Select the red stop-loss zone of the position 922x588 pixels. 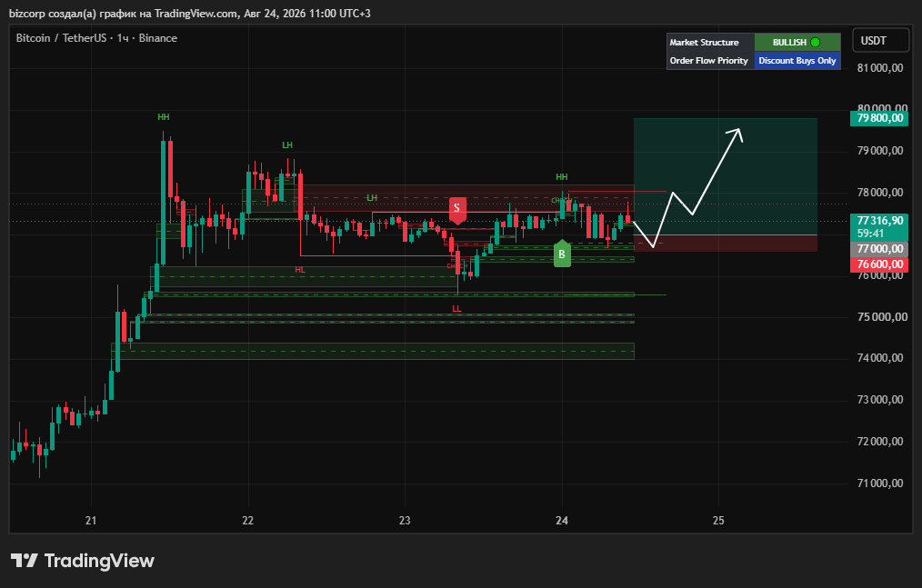(x=725, y=244)
